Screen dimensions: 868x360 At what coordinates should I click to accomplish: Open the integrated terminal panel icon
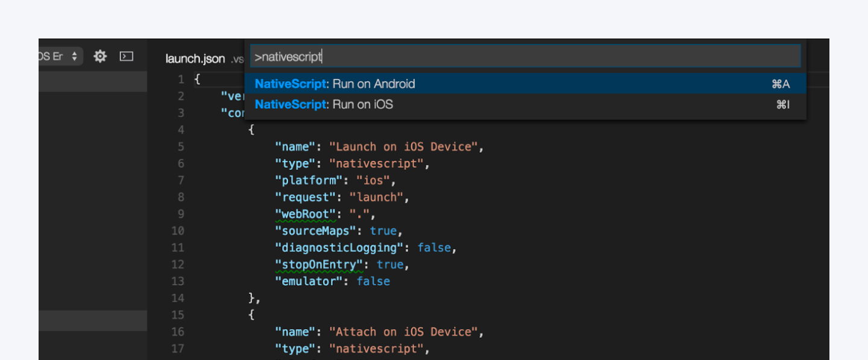125,55
